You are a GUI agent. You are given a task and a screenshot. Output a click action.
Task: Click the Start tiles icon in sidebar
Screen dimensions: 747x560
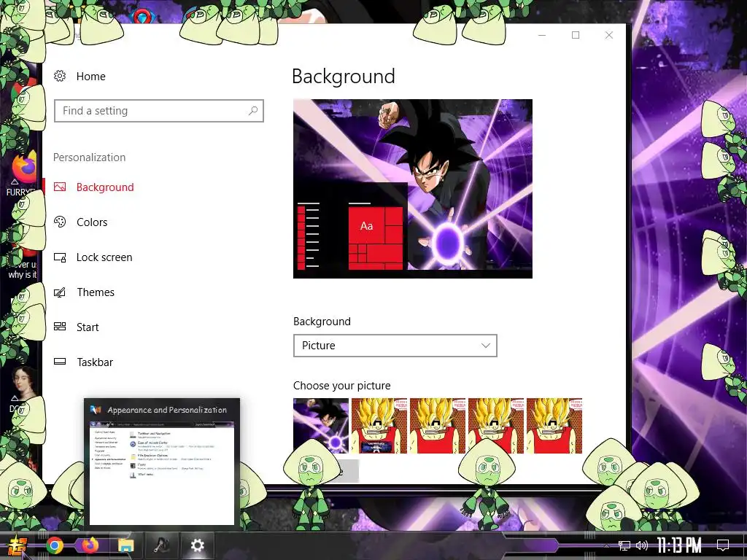pyautogui.click(x=60, y=327)
